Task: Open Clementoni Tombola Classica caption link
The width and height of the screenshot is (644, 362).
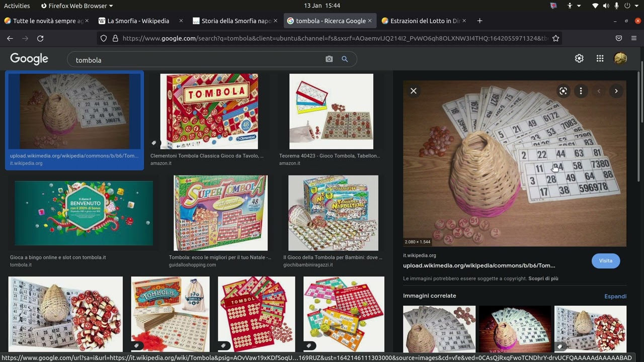Action: point(207,156)
